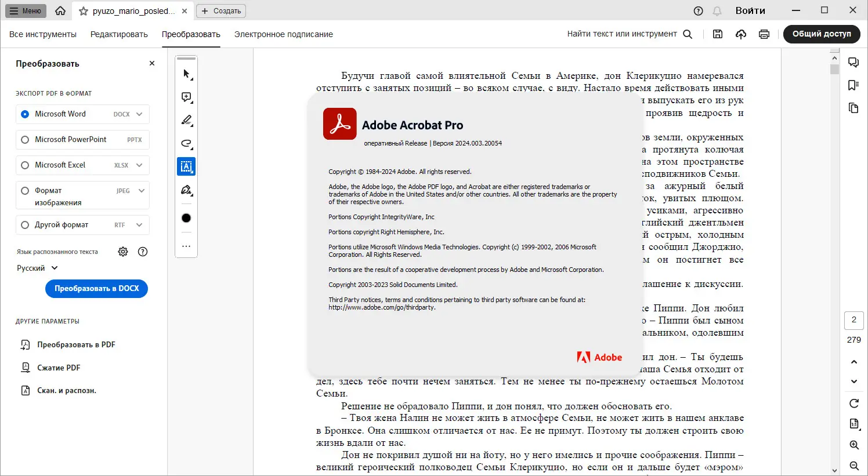Open the help question mark icon

[x=699, y=11]
